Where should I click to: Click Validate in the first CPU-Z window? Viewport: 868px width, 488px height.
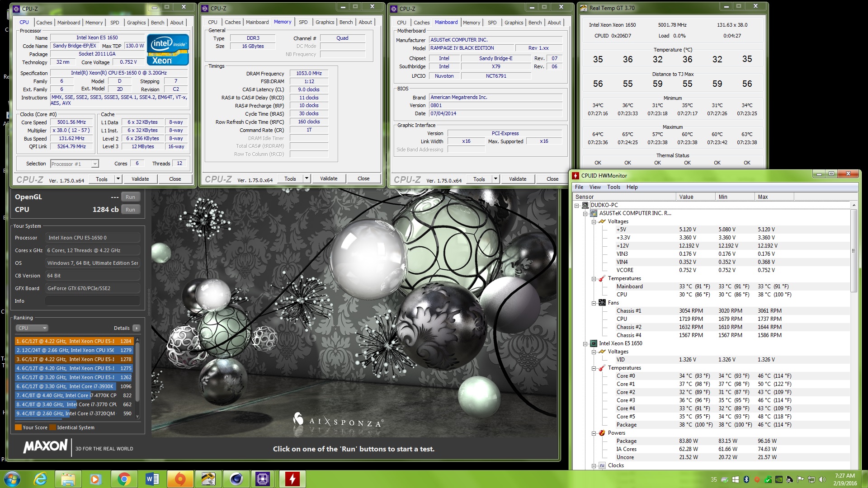click(x=140, y=179)
